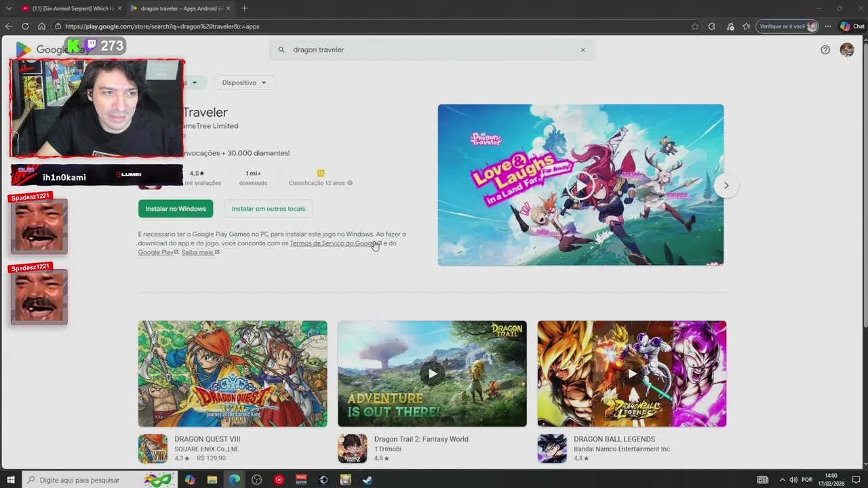The height and width of the screenshot is (488, 868).
Task: Open Termos de Serviço do Google link
Action: (336, 243)
